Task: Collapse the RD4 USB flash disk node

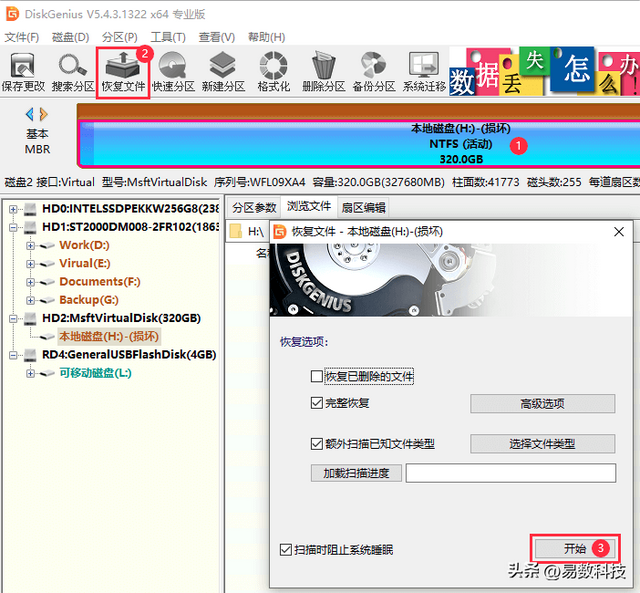Action: click(x=13, y=355)
